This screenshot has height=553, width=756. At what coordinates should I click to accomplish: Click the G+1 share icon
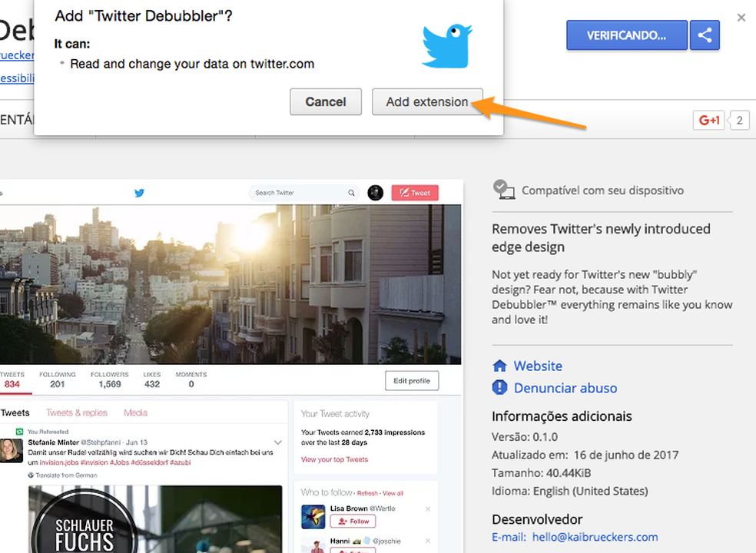click(x=708, y=120)
